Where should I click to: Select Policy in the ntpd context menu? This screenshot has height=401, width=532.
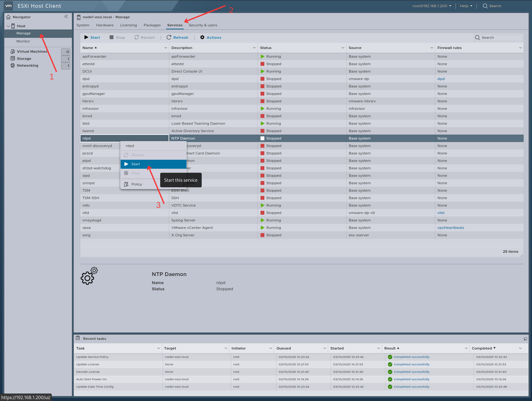(136, 184)
